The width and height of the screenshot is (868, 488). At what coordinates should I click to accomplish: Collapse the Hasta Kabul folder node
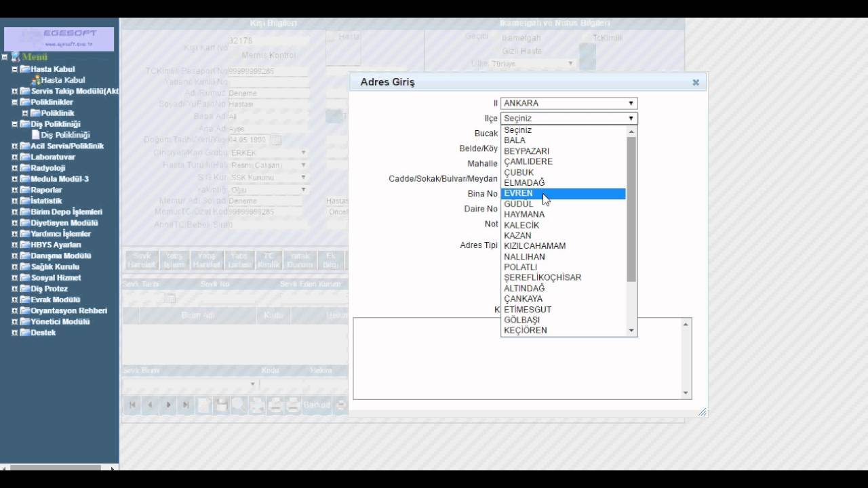click(x=15, y=69)
